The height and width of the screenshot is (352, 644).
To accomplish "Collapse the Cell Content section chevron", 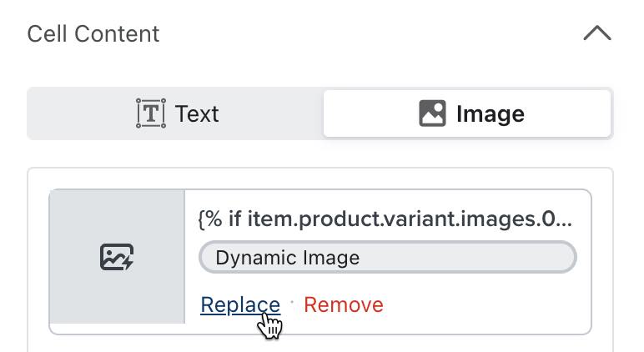I will tap(596, 34).
